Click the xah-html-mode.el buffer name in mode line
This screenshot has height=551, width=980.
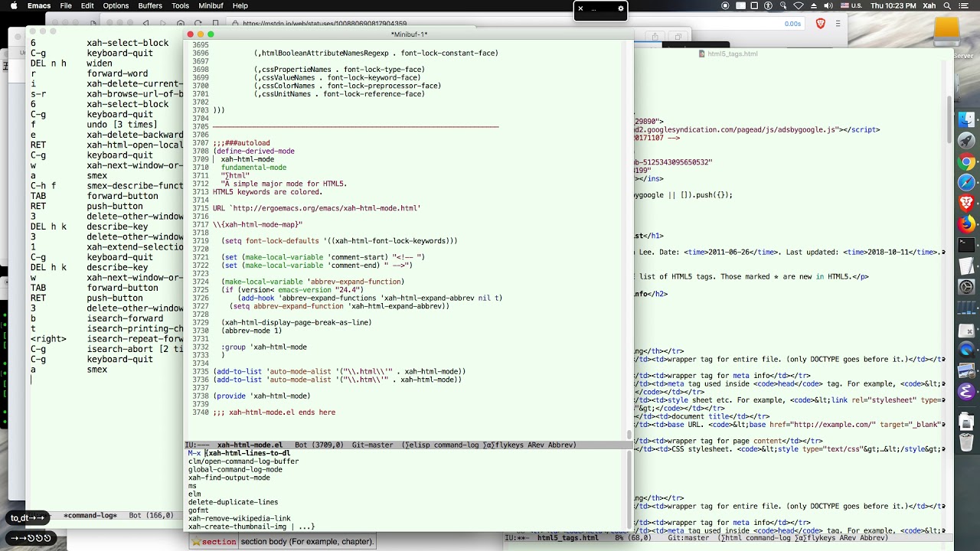[250, 445]
